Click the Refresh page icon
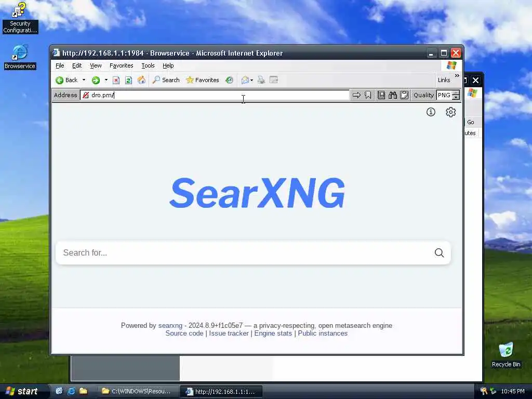This screenshot has width=532, height=399. (x=128, y=80)
